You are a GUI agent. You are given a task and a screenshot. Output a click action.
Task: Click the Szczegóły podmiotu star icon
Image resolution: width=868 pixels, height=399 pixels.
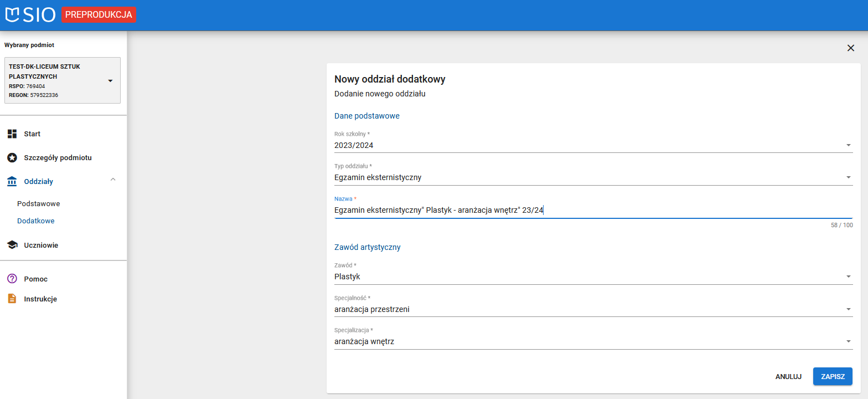click(12, 157)
